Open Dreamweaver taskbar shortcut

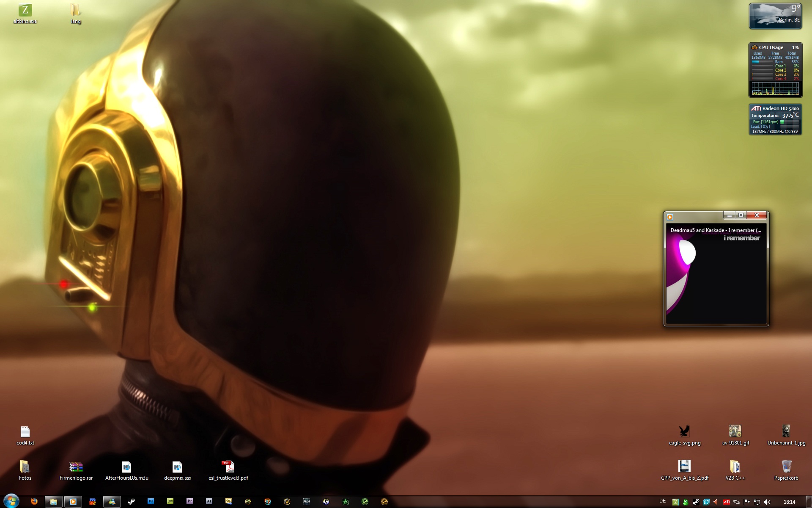tap(170, 502)
